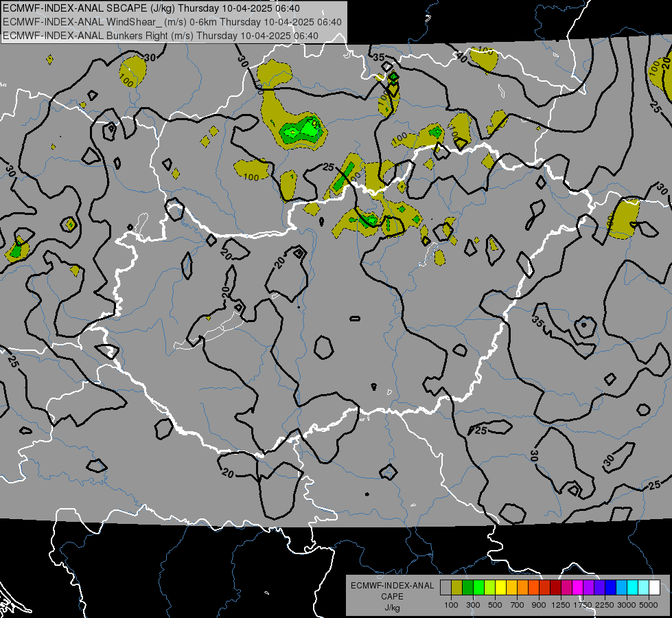Viewport: 672px width, 618px height.
Task: Click the 900 legend value label
Action: 539,605
